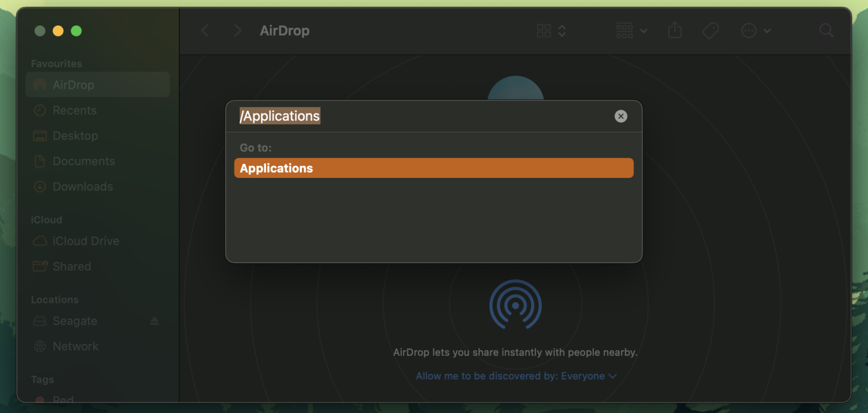The height and width of the screenshot is (413, 868).
Task: Go to Documents in the sidebar
Action: (x=84, y=162)
